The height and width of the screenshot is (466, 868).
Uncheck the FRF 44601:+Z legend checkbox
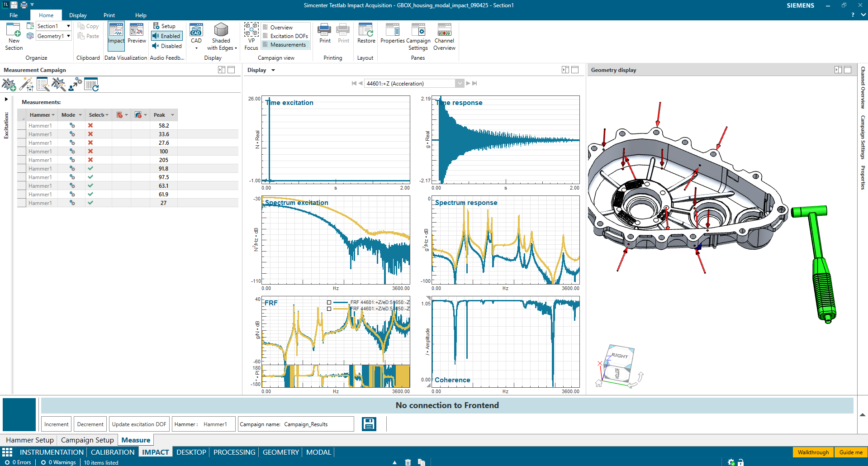[329, 303]
